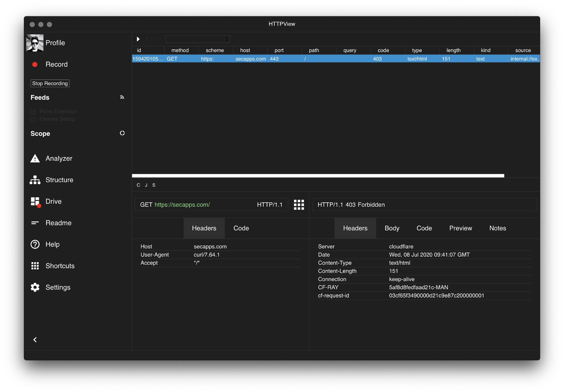Open the Analyzer warning triangle icon
Image resolution: width=564 pixels, height=392 pixels.
click(x=35, y=158)
